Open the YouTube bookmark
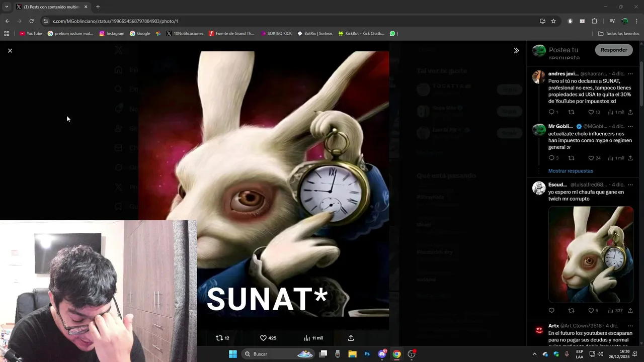Viewport: 644px width, 362px height. (31, 34)
